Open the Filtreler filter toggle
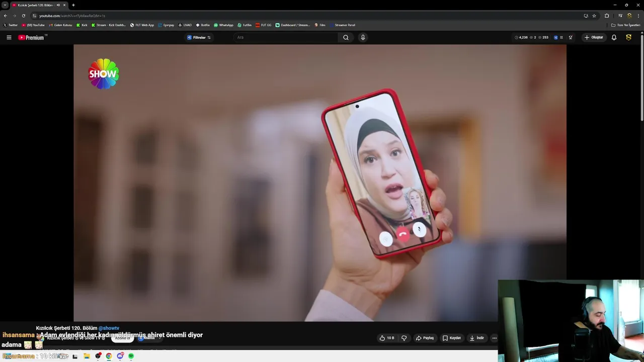 click(199, 37)
